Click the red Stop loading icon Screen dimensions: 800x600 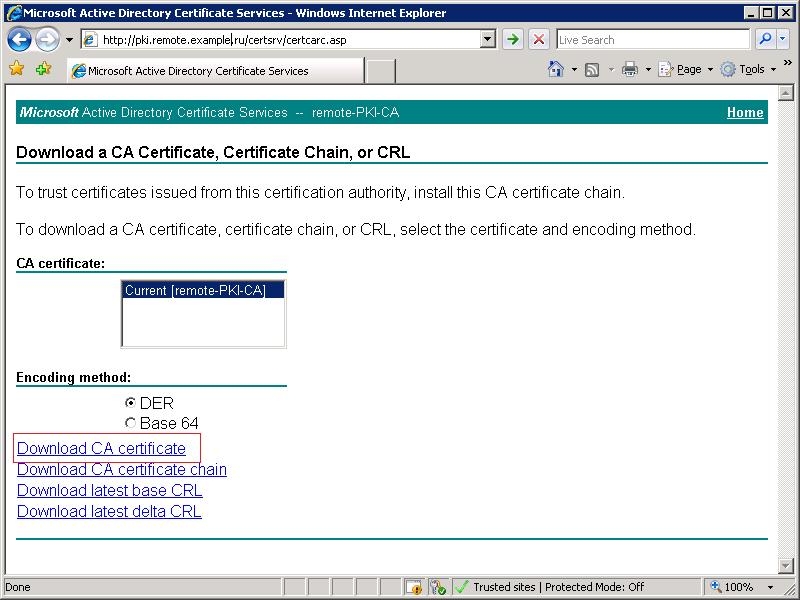click(x=539, y=39)
